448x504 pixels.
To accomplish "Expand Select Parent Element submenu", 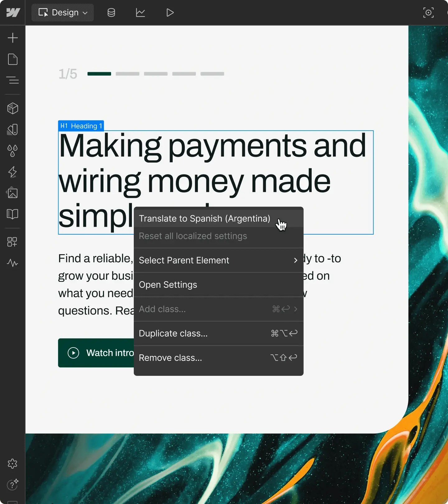I will 295,260.
